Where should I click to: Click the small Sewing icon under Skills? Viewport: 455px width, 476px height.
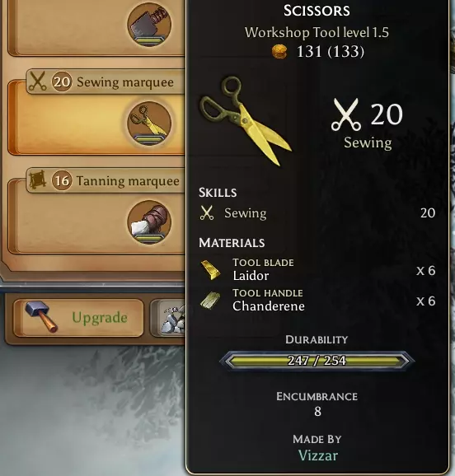click(207, 212)
